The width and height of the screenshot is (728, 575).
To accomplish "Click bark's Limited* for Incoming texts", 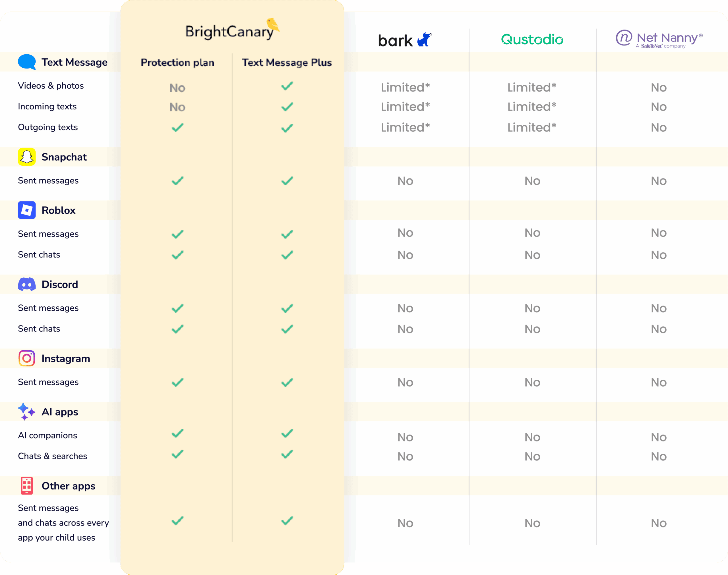I will (406, 107).
